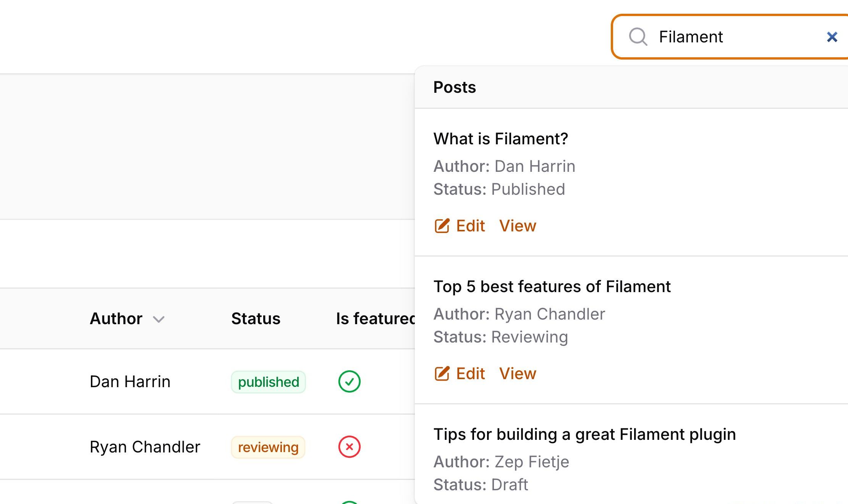Image resolution: width=848 pixels, height=504 pixels.
Task: Click the edit pencil icon for Top 5 best features
Action: [x=442, y=373]
